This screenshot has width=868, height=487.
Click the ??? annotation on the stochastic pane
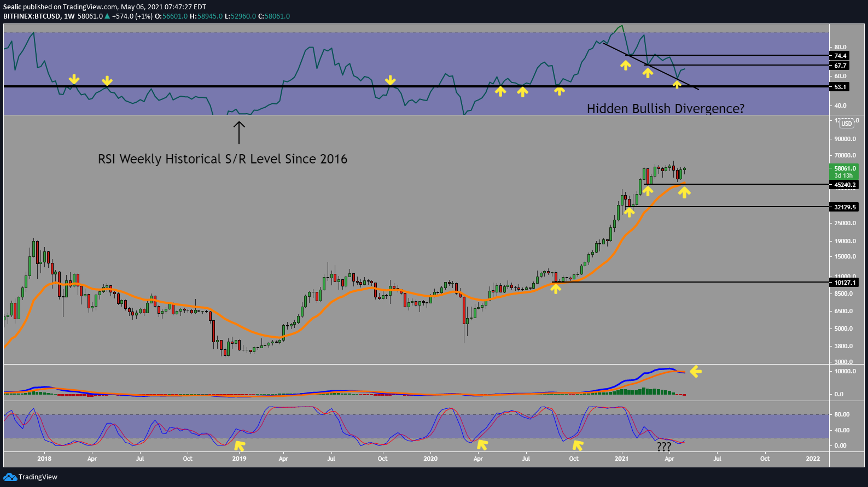pyautogui.click(x=663, y=447)
